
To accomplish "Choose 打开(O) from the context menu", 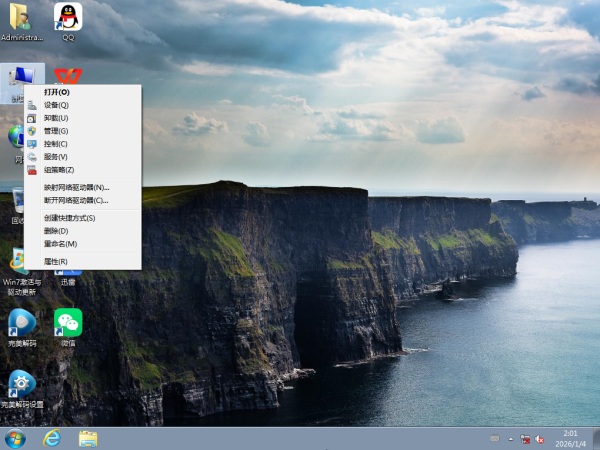I will click(57, 92).
